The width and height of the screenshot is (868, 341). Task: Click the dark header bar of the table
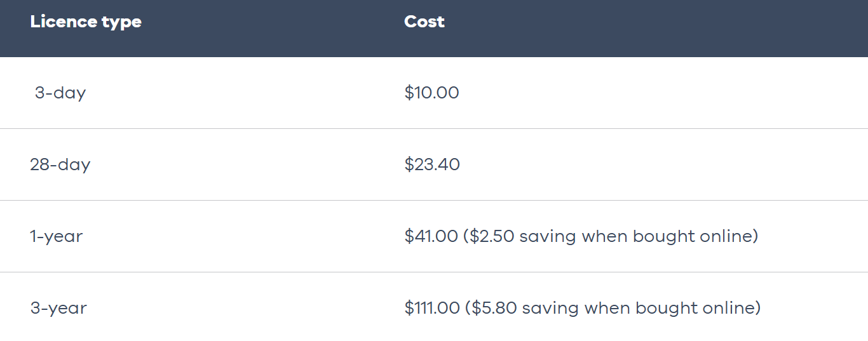coord(434,29)
